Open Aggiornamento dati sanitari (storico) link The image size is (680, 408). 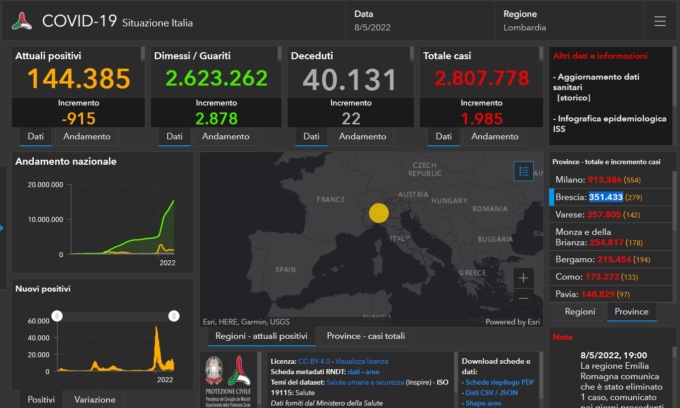598,87
